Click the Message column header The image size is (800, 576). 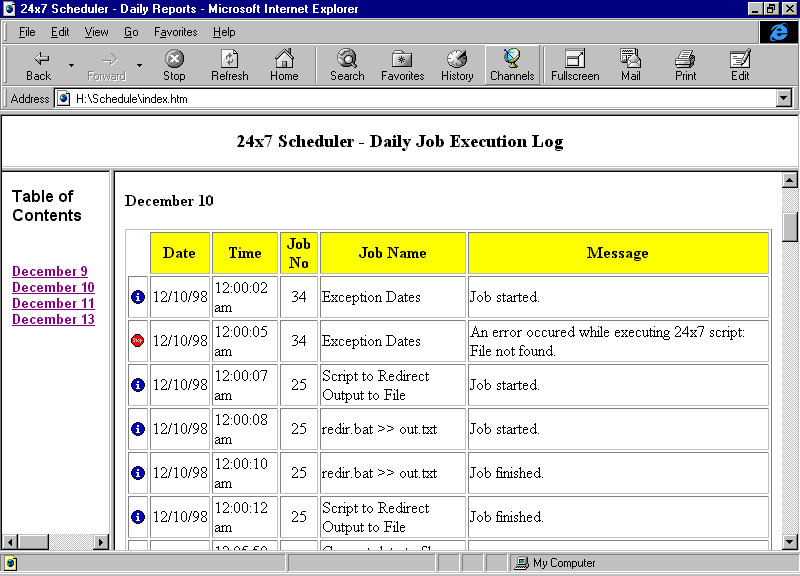pos(618,253)
